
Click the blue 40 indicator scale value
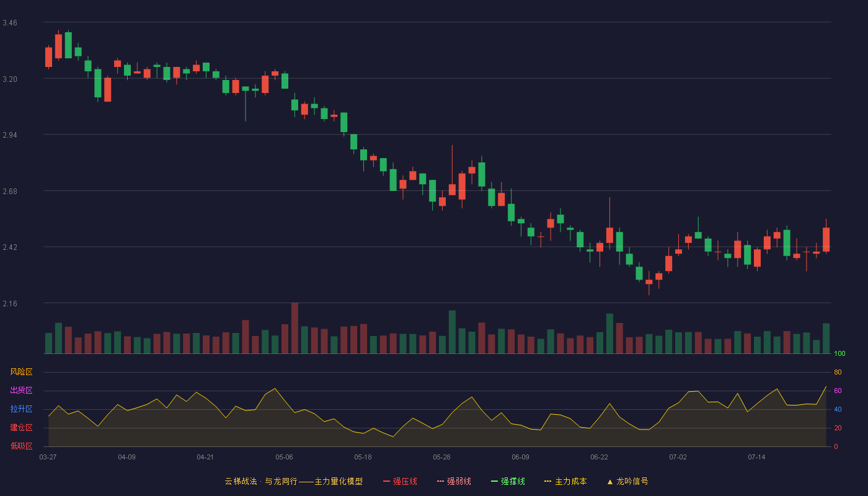tap(838, 409)
